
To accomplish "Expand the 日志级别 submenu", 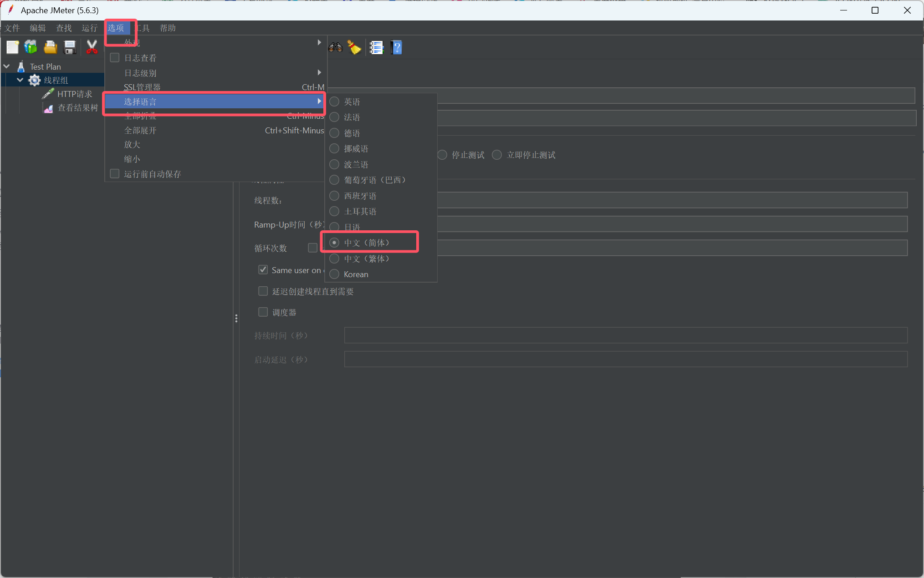I will click(x=319, y=72).
